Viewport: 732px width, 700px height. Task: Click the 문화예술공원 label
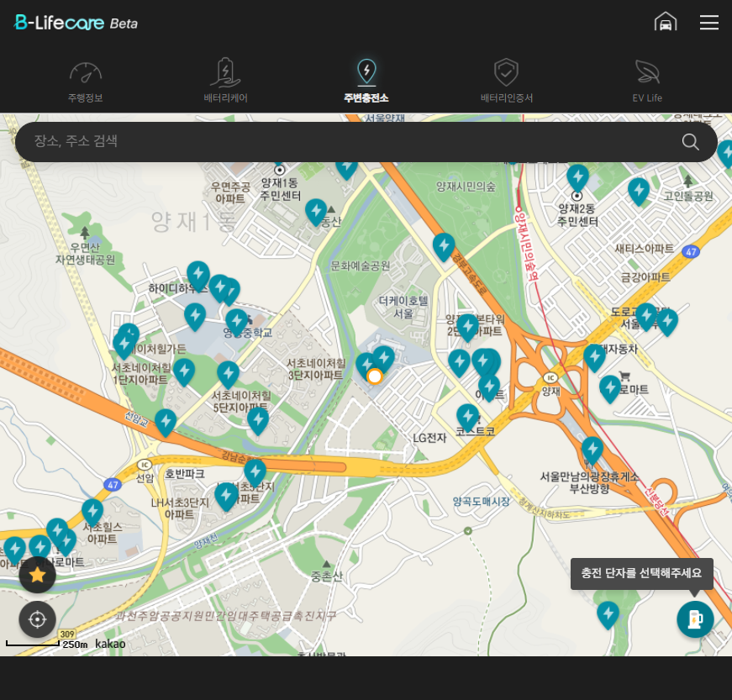point(361,266)
